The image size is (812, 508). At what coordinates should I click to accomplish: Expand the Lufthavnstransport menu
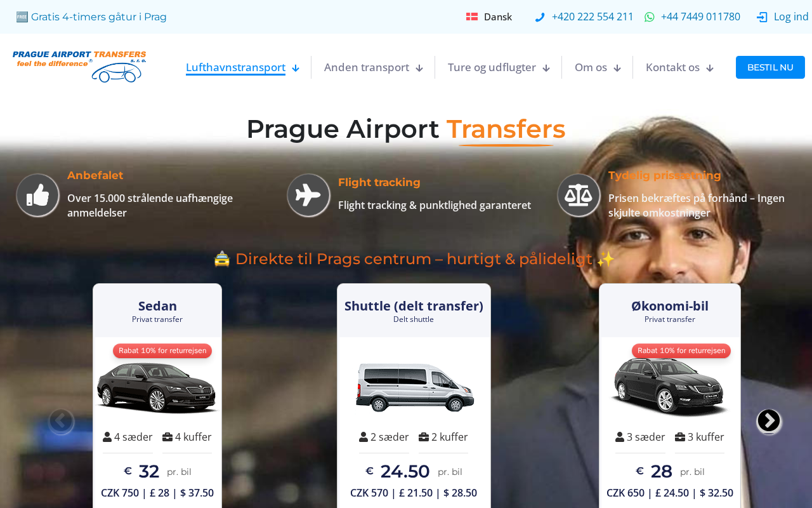point(242,67)
